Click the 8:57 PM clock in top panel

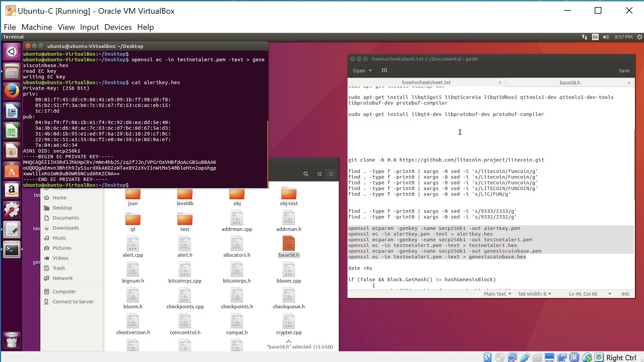tap(623, 37)
